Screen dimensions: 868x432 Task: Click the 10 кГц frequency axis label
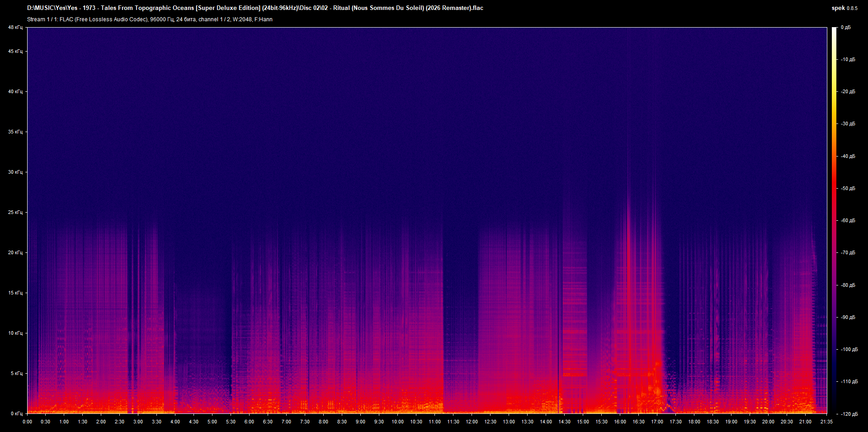coord(15,333)
